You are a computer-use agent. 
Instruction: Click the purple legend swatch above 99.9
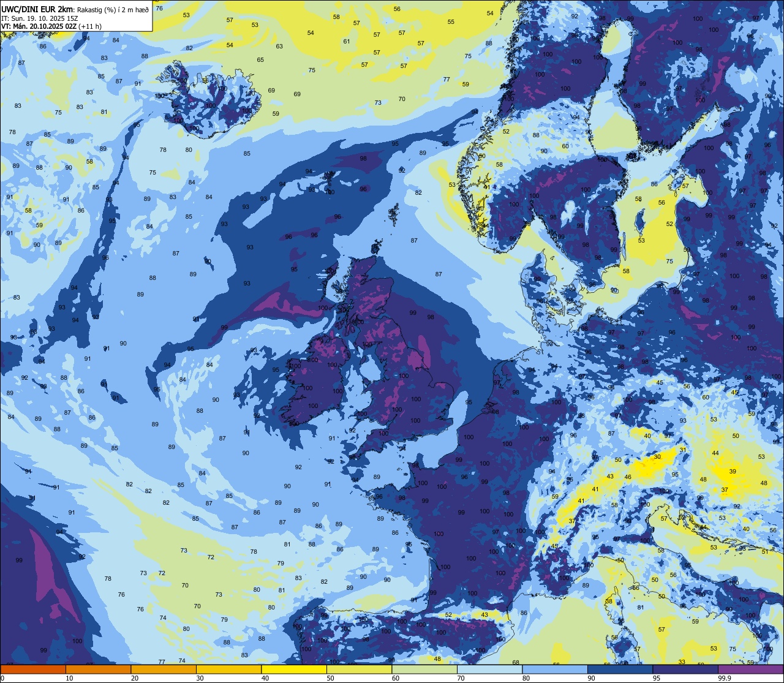[750, 669]
